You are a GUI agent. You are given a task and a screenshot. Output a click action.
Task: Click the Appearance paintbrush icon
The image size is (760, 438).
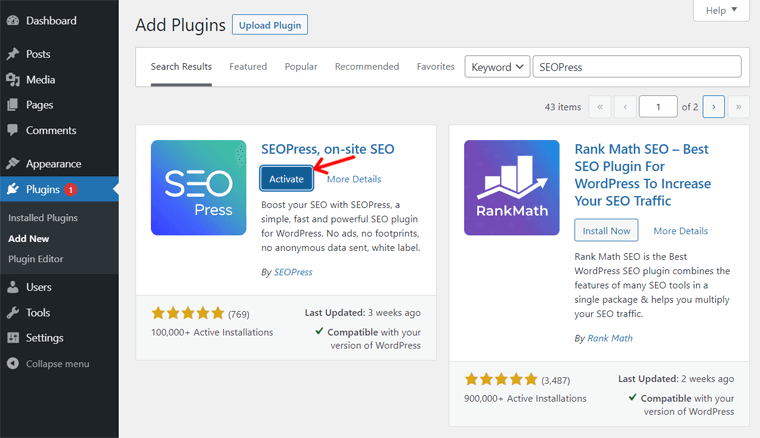[x=13, y=164]
